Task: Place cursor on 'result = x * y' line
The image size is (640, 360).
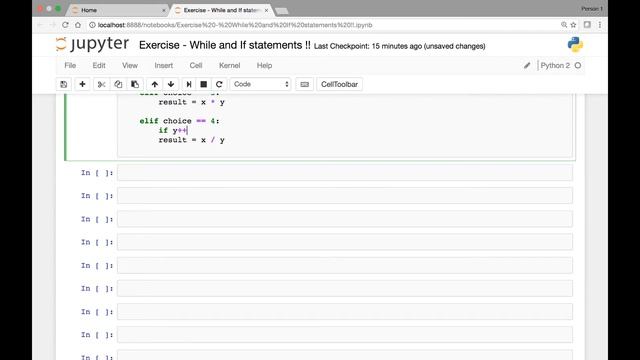Action: [191, 102]
